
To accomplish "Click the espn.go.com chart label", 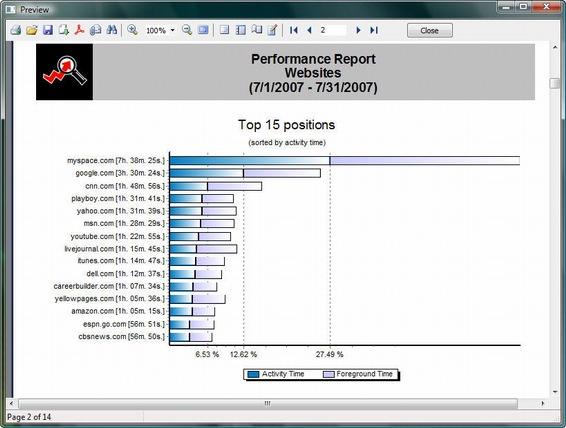I will (x=124, y=324).
